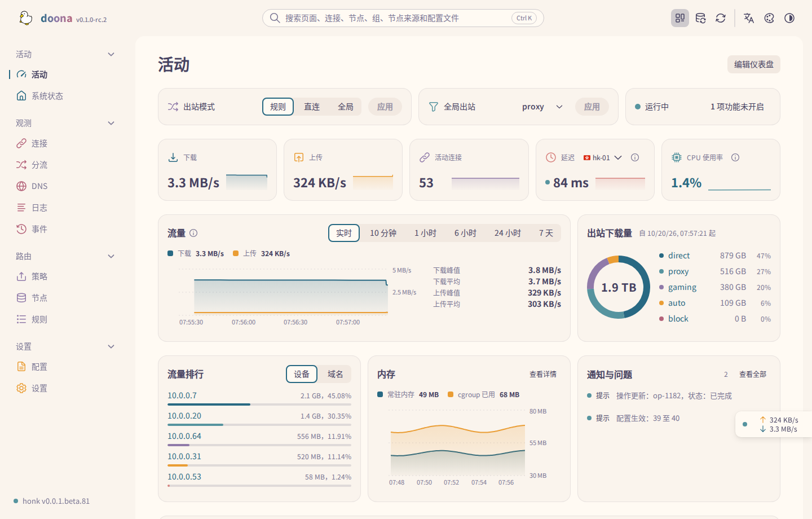Click the reload arrows icon in header
Screen dimensions: 812x519
[x=721, y=18]
